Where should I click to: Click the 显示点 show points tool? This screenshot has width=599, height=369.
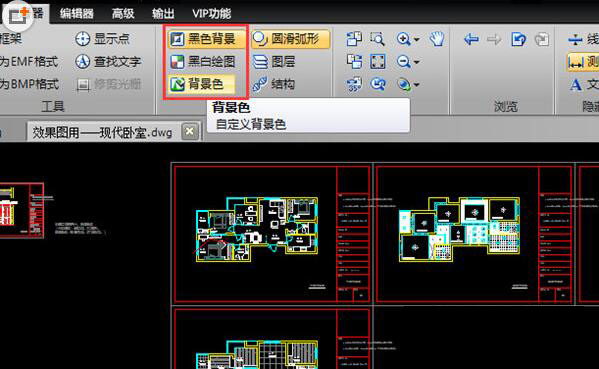[102, 39]
